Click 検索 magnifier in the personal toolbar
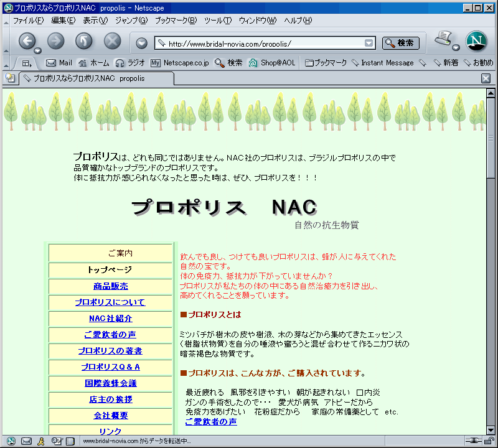Image resolution: width=498 pixels, height=448 pixels. (x=228, y=63)
